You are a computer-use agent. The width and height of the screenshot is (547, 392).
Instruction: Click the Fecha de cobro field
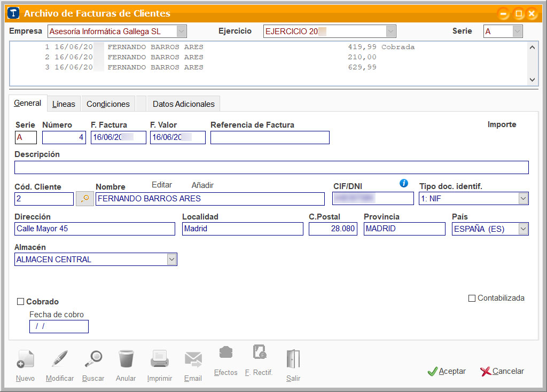59,326
